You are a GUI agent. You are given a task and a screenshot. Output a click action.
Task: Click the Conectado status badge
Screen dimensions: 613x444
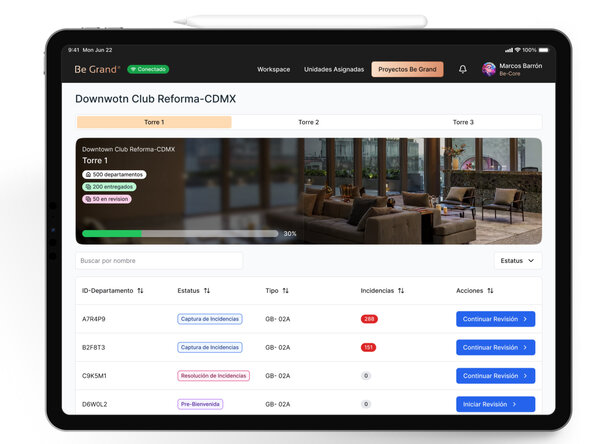148,70
